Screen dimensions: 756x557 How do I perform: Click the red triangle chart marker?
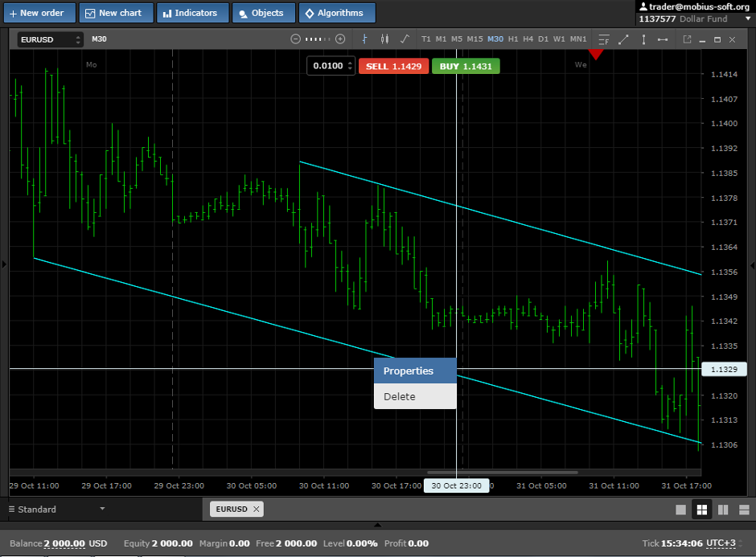click(x=596, y=54)
